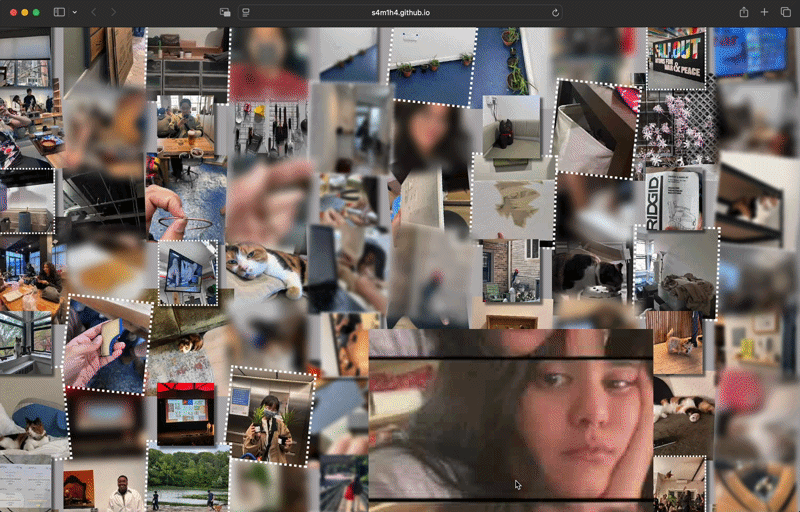Click the hanging kitchen utensils photo
This screenshot has height=512, width=800.
[267, 128]
